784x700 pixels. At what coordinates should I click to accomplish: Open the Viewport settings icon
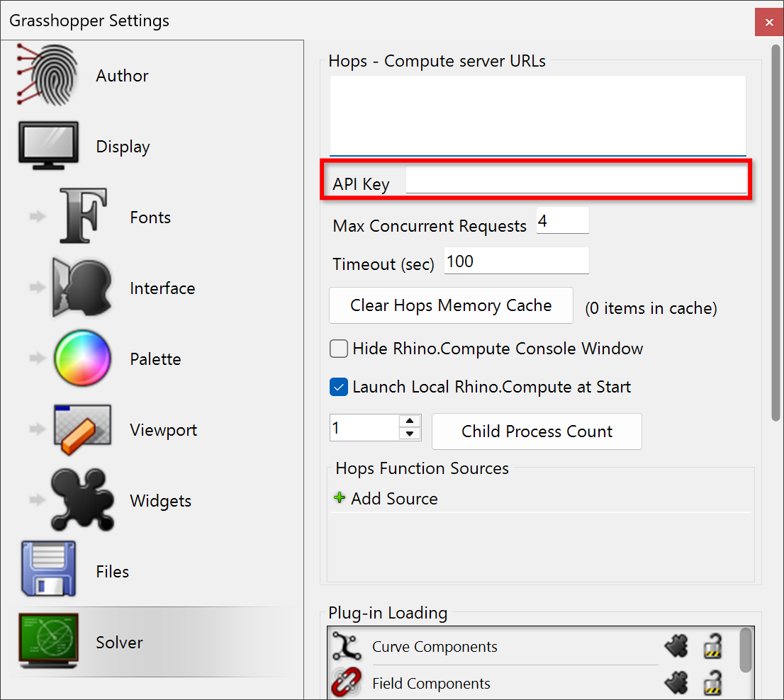82,430
